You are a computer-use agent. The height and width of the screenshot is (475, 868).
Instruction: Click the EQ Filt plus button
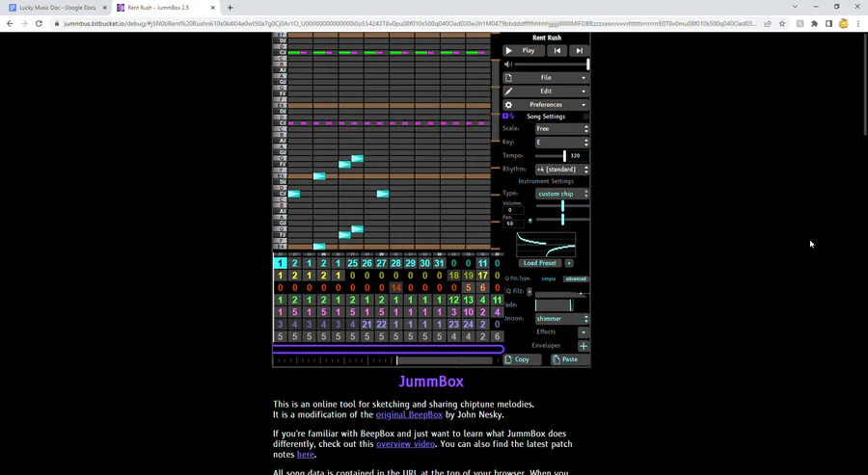pyautogui.click(x=529, y=291)
